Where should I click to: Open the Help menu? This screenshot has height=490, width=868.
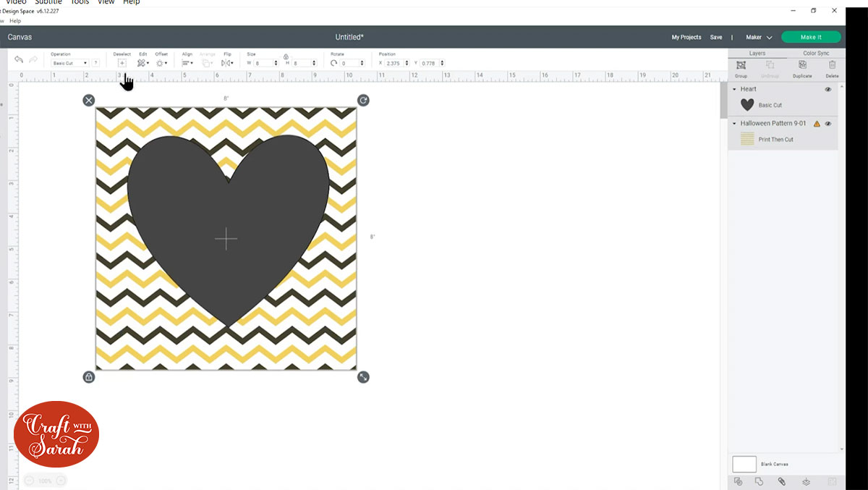click(131, 3)
